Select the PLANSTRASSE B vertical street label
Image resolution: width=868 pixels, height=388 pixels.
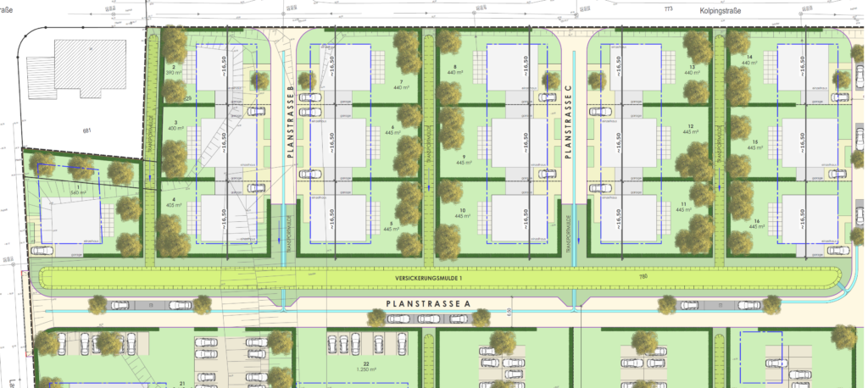pos(290,124)
